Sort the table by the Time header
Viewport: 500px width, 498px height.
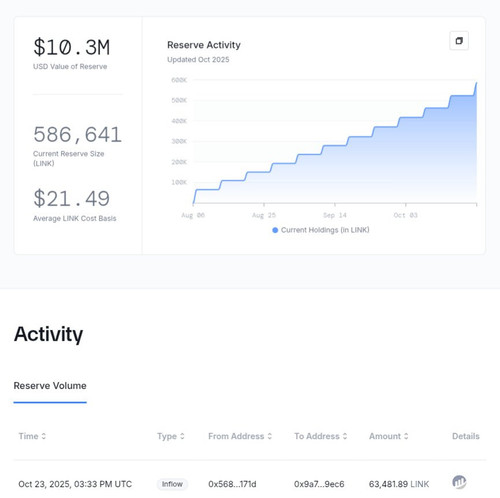[28, 436]
